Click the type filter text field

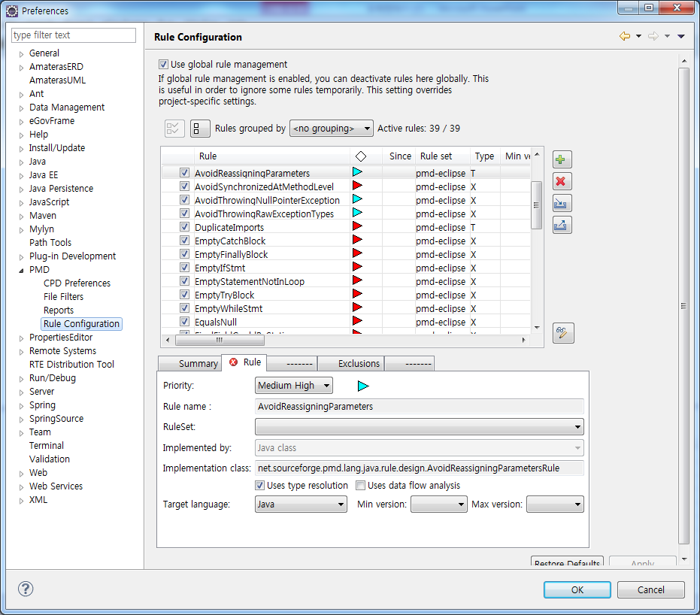(74, 35)
